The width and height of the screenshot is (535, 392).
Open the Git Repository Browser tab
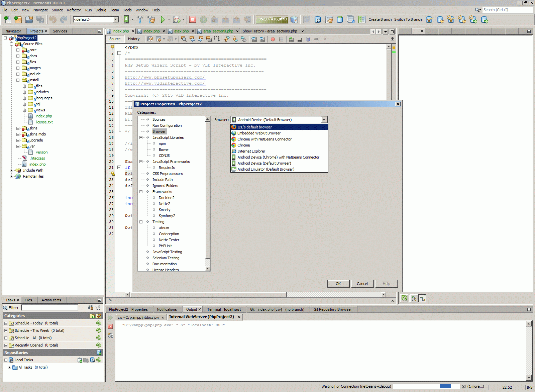coord(333,309)
